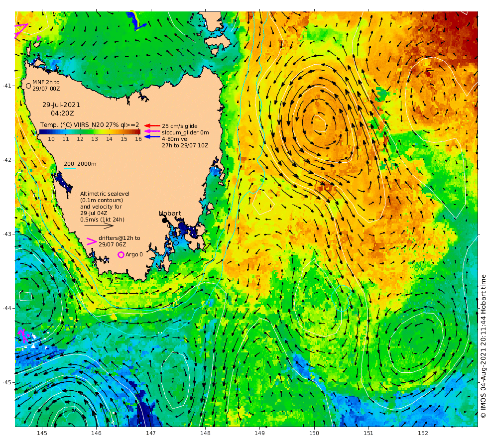Click the '25 cm/s glide' legend text

[180, 126]
